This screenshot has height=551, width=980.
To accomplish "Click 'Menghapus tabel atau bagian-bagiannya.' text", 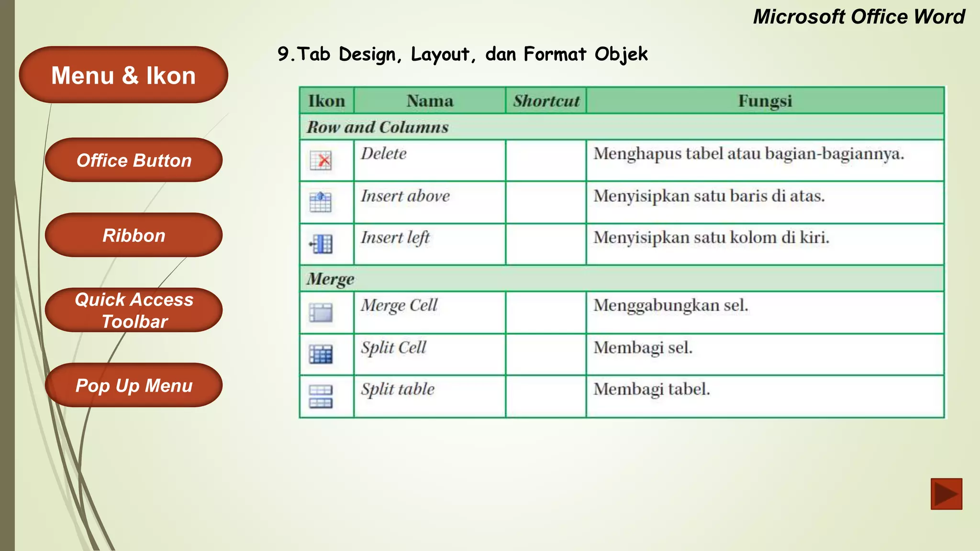I will 749,154.
